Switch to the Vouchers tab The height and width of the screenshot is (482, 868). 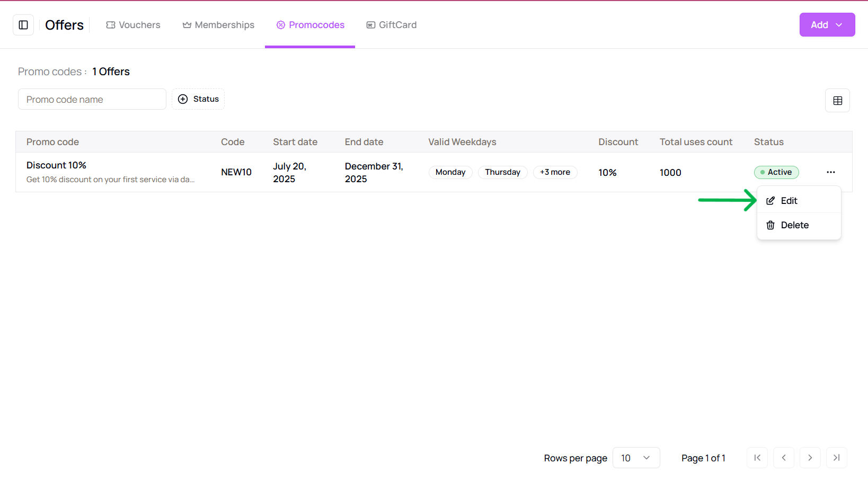(x=133, y=25)
